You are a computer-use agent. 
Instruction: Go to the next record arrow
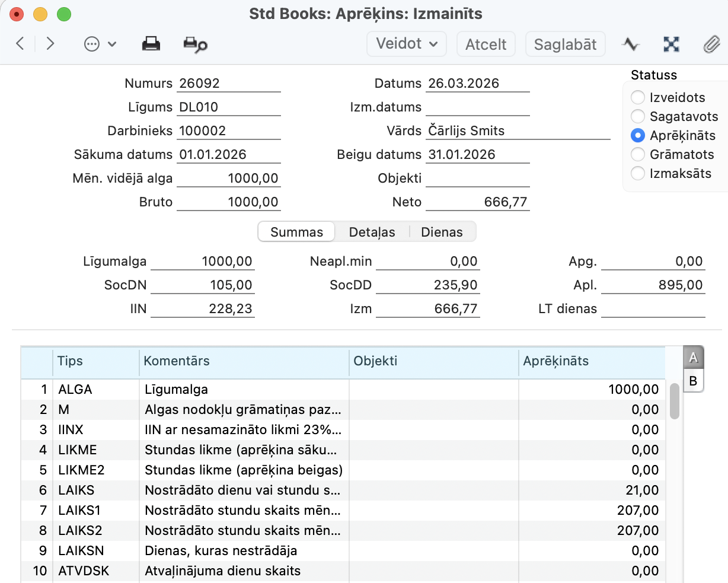click(50, 44)
